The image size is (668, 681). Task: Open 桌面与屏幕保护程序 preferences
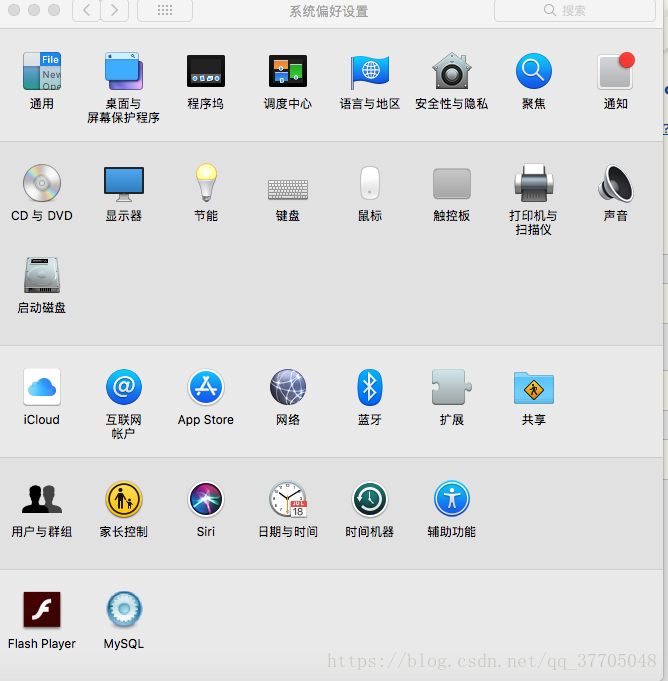[124, 71]
